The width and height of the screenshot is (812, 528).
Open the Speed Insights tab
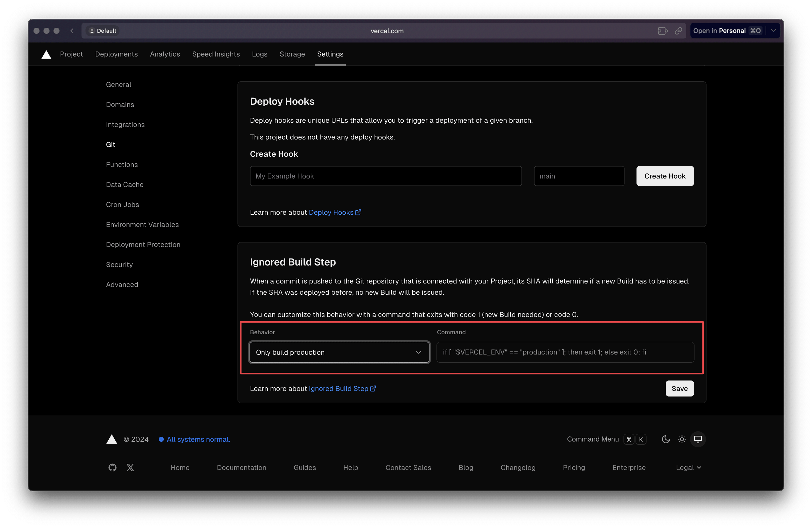click(x=216, y=54)
